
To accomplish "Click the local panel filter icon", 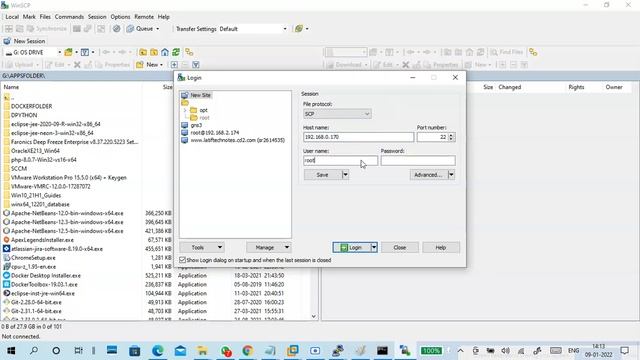I will click(84, 52).
